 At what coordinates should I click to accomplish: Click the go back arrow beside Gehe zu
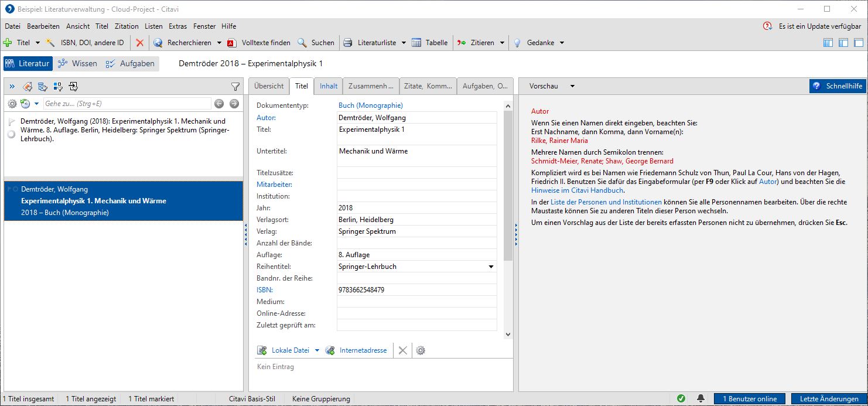219,104
